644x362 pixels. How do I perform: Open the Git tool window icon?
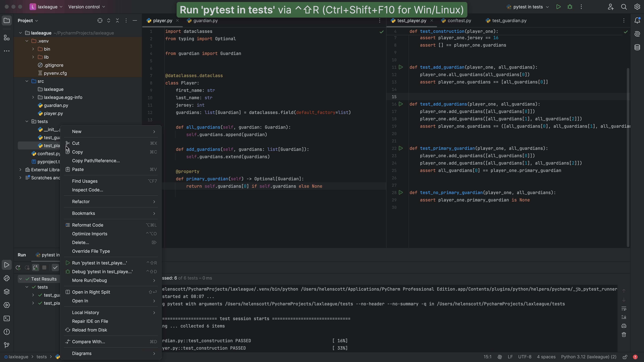pos(7,345)
